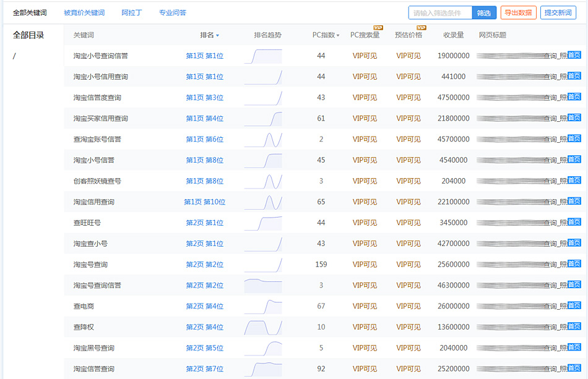View rank trend chart for 查降权
Viewport: 588px width, 379px height.
263,327
